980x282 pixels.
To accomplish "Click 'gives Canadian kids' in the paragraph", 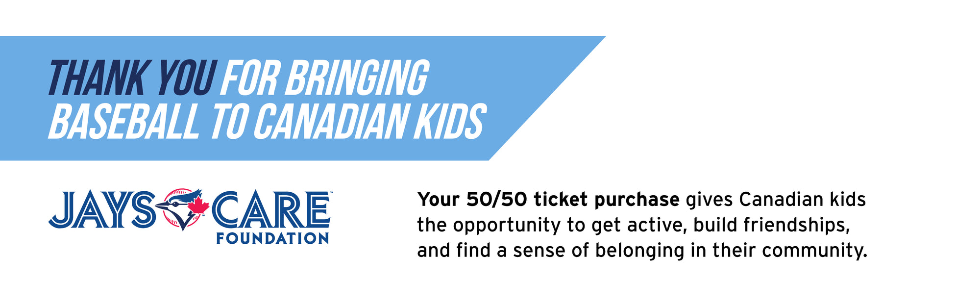I will (776, 200).
